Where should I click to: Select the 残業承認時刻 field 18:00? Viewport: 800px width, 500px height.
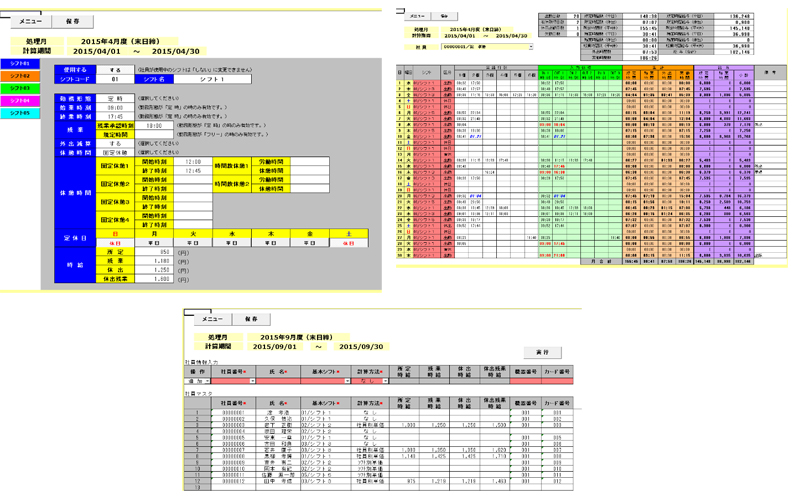click(154, 126)
